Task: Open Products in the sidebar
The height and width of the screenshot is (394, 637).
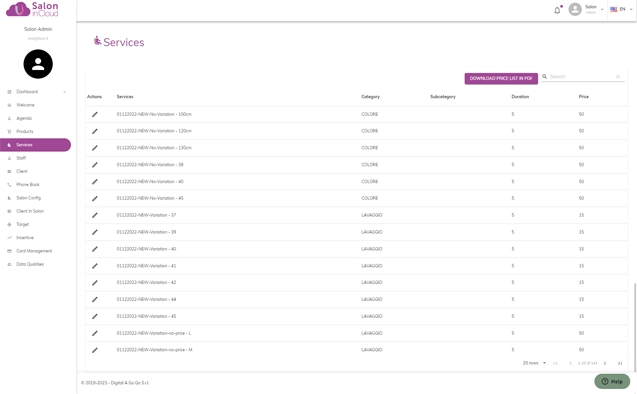Action: click(25, 132)
